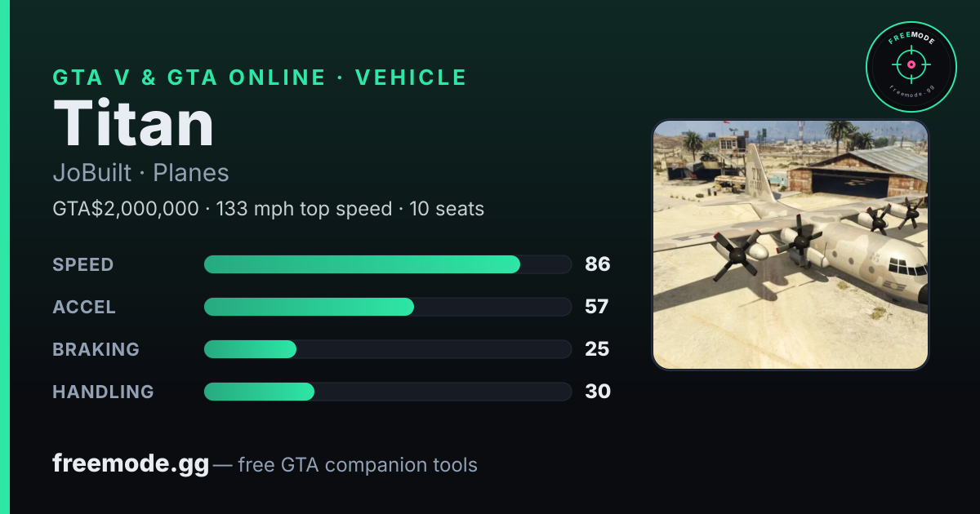Click the SPEED label
The image size is (980, 514).
(83, 264)
